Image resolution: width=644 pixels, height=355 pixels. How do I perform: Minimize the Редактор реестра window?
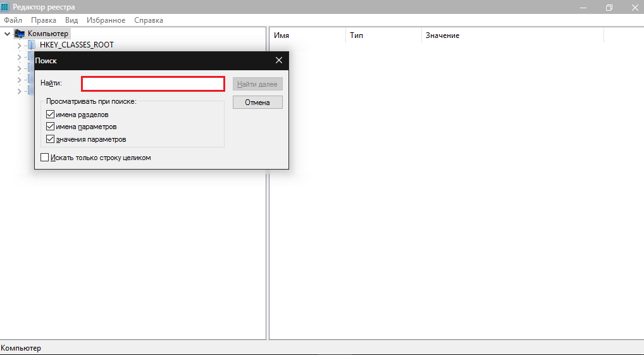(583, 8)
